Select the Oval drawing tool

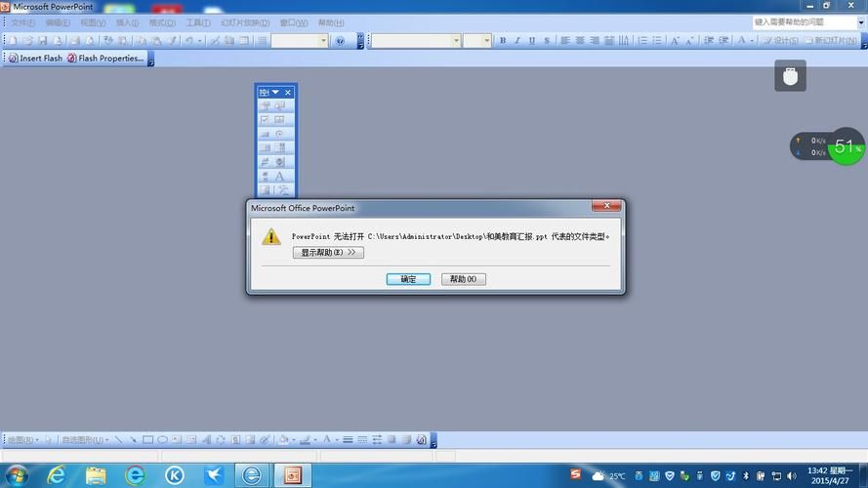pyautogui.click(x=162, y=440)
